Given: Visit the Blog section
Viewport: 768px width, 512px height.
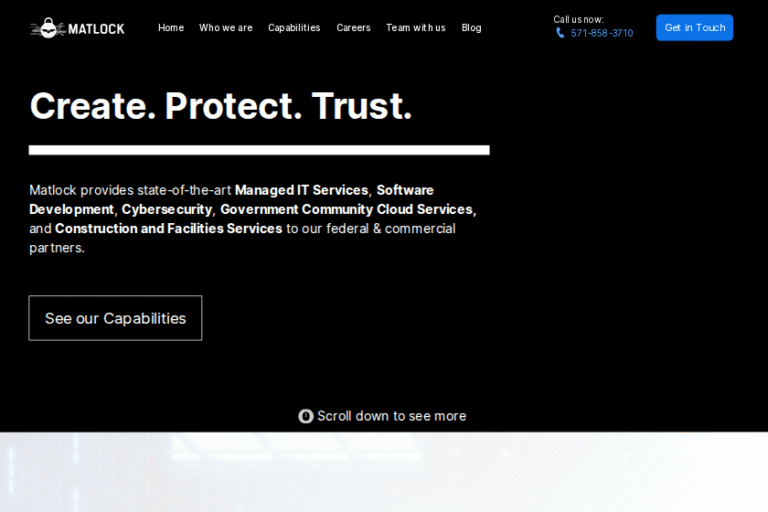Looking at the screenshot, I should pos(471,28).
